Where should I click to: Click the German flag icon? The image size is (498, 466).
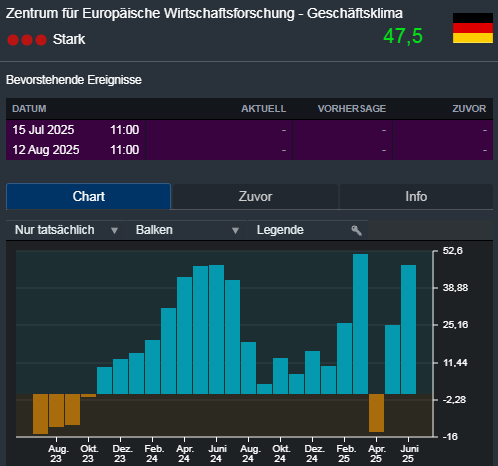coord(473,28)
